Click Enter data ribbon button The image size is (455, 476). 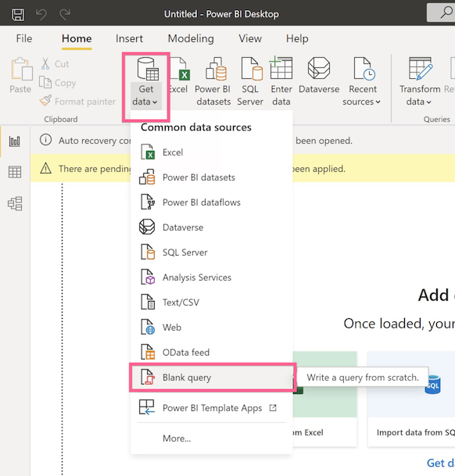(281, 82)
